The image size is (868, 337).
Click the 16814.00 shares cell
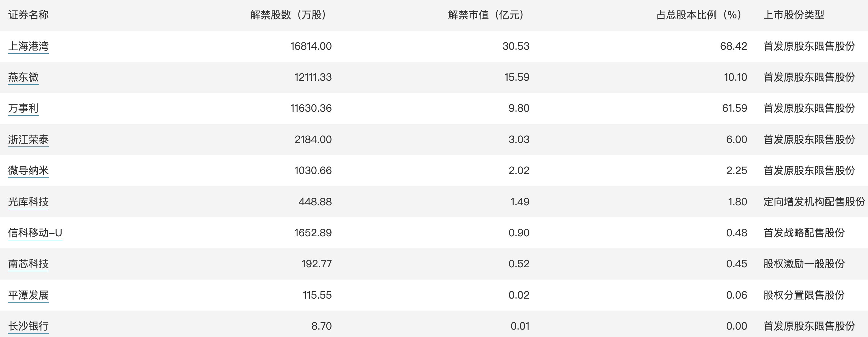[x=311, y=46]
